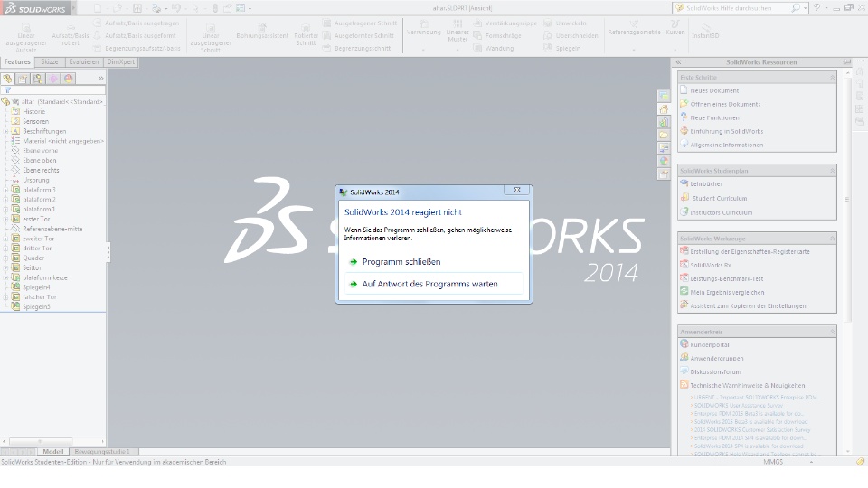Click Aufsatz/Basis rotiert tool
Viewport: 868px width, 488px height.
(x=71, y=35)
